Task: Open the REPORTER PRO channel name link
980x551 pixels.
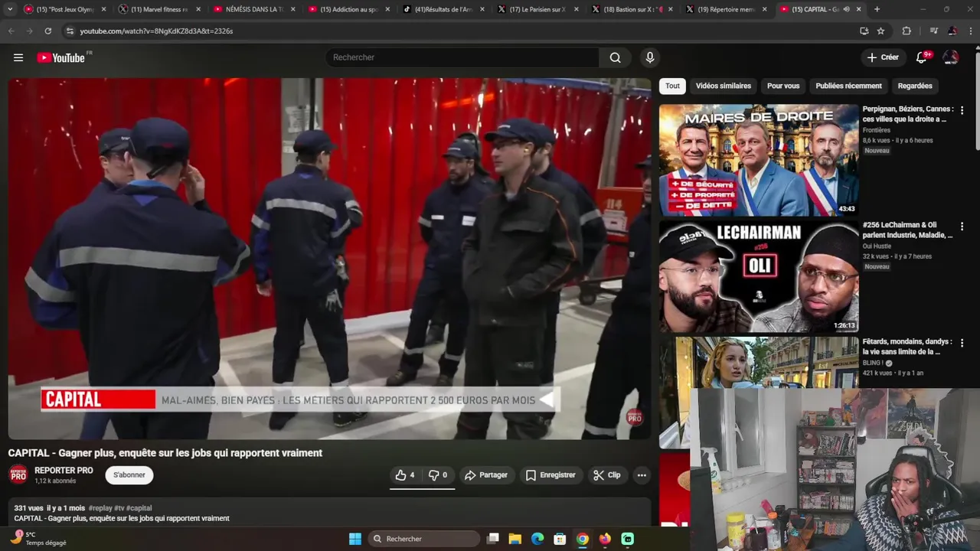Action: [64, 471]
